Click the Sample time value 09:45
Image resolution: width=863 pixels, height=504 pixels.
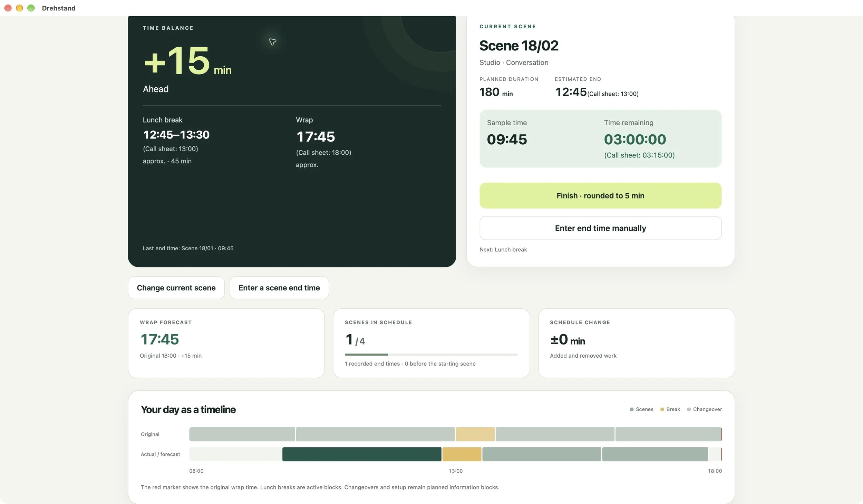coord(507,139)
